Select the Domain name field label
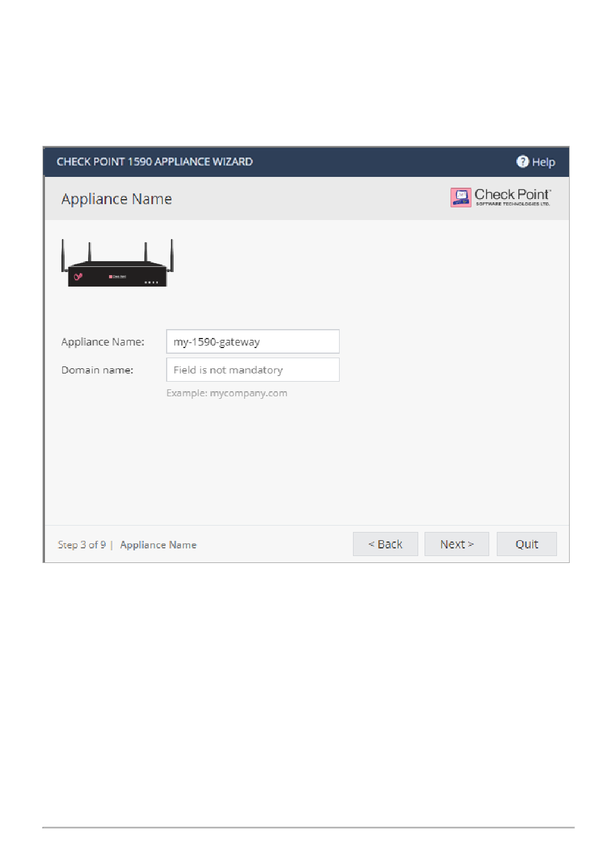The image size is (602, 868). (x=97, y=370)
